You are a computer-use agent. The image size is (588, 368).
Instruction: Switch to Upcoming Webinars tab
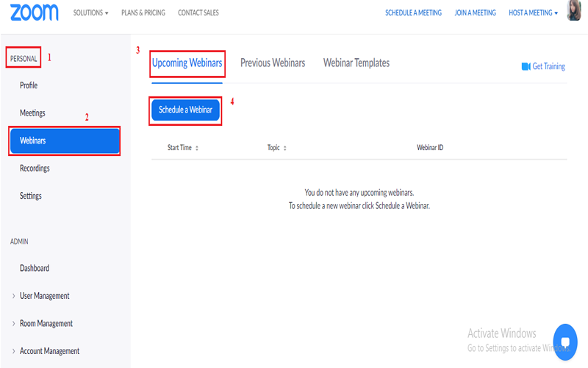tap(187, 63)
